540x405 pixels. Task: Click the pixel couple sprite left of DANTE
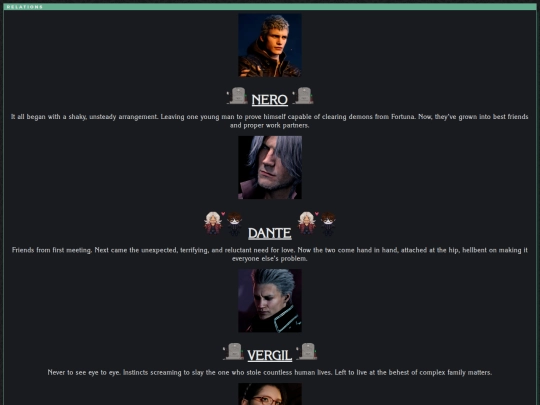(x=223, y=224)
